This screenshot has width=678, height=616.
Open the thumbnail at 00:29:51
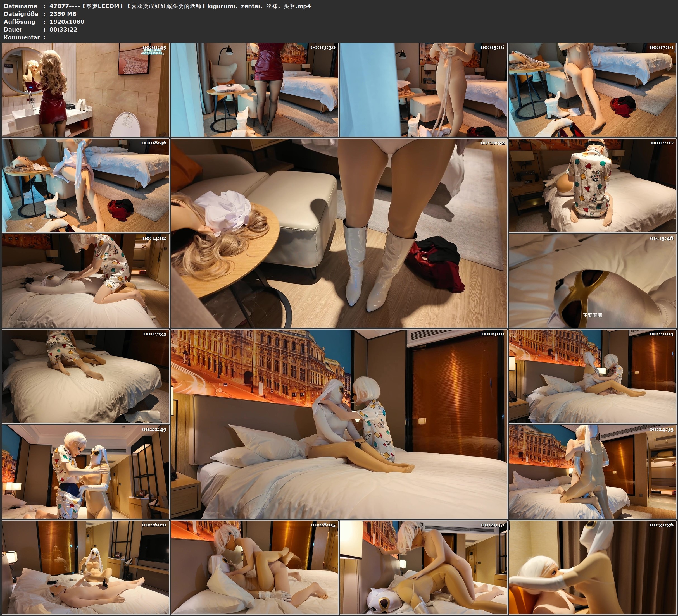(x=423, y=567)
